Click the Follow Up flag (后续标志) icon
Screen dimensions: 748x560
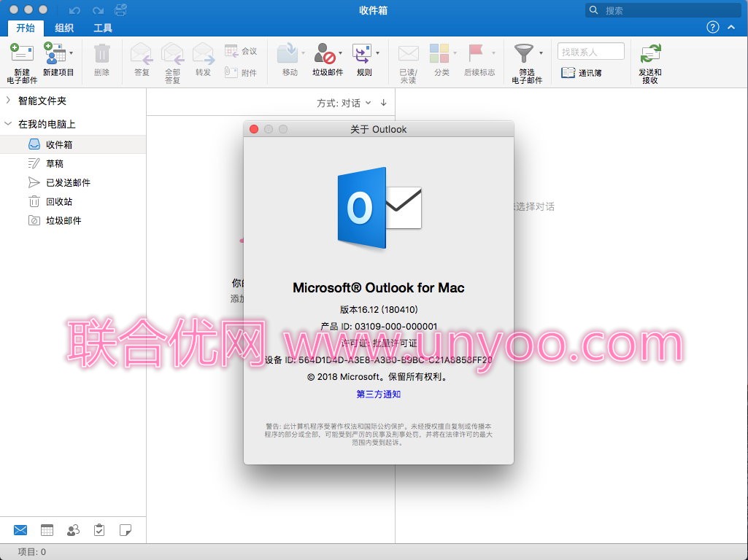click(476, 53)
